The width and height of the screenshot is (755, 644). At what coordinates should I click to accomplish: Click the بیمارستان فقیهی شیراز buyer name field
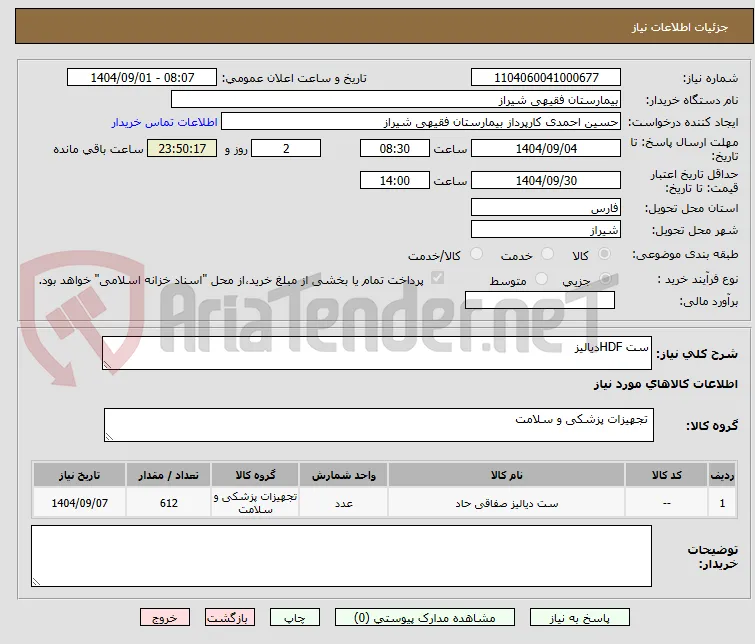coord(396,100)
